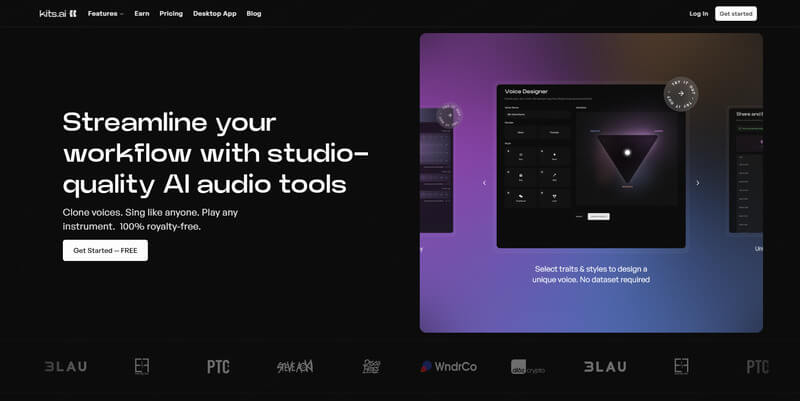The height and width of the screenshot is (401, 800).
Task: Click the Disco Fries logo
Action: pyautogui.click(x=371, y=366)
